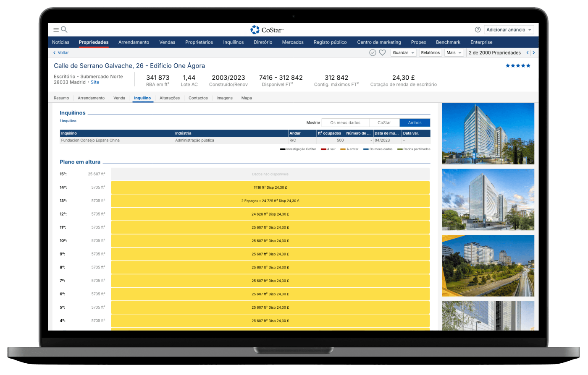This screenshot has width=588, height=375.
Task: Switch to the Contactos tab
Action: (198, 98)
